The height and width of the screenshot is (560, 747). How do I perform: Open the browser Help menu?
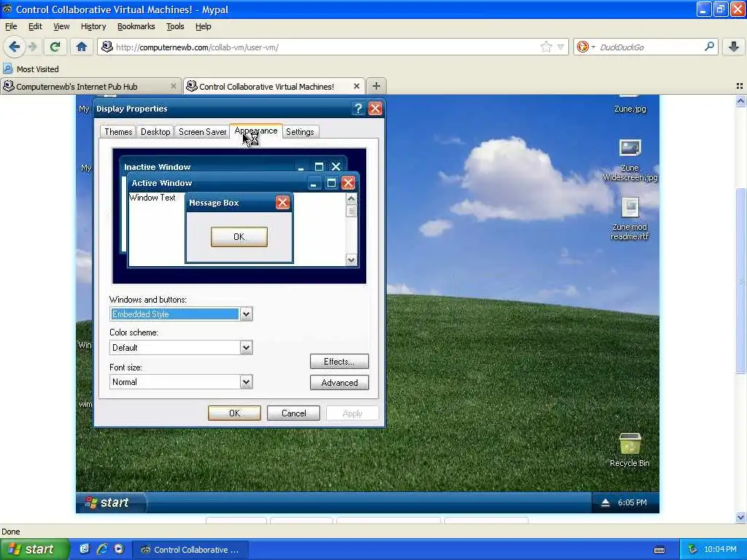(x=204, y=27)
